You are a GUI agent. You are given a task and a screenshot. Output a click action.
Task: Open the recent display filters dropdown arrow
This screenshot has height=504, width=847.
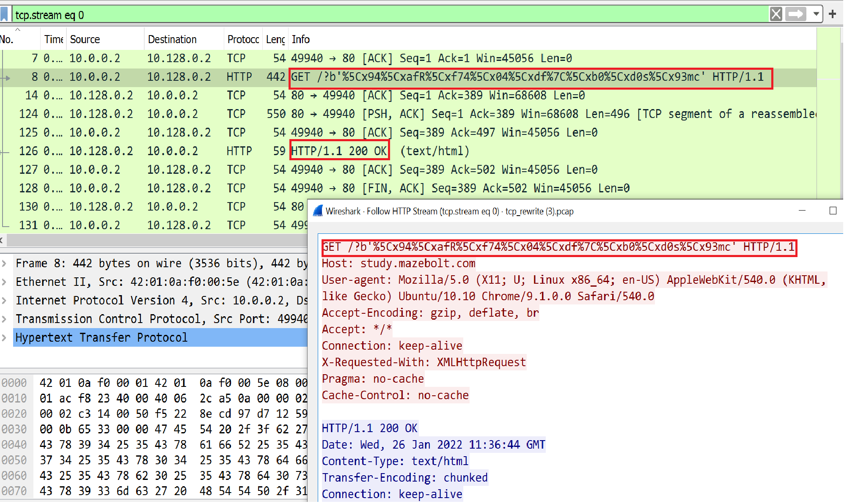[x=816, y=14]
